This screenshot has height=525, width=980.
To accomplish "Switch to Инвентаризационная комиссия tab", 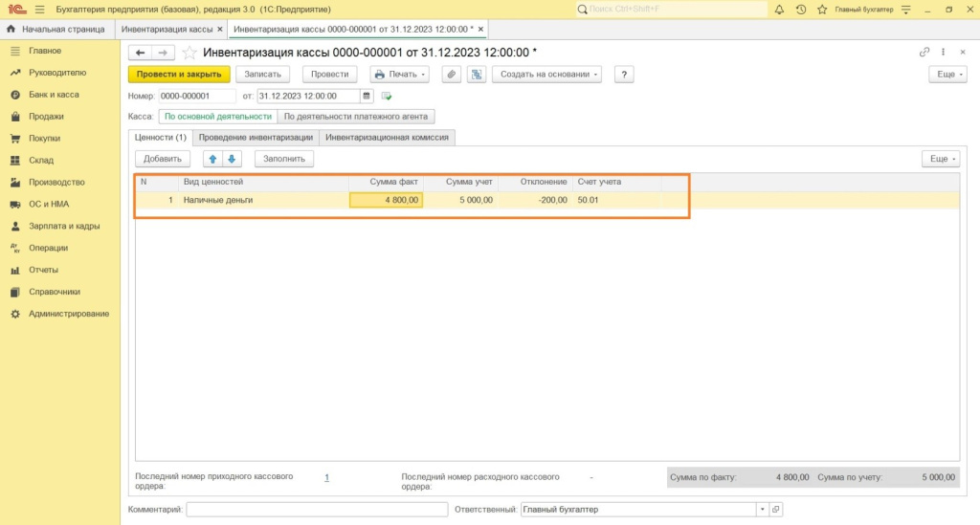I will 387,138.
